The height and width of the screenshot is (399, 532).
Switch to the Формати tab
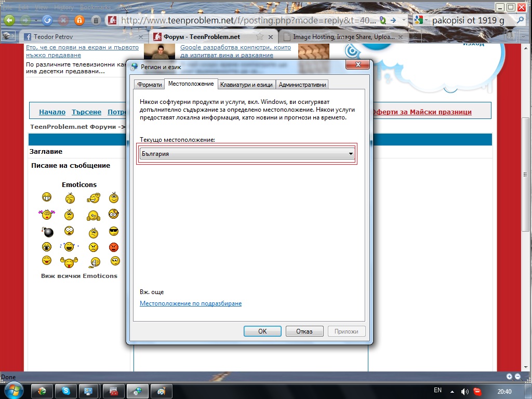[149, 85]
